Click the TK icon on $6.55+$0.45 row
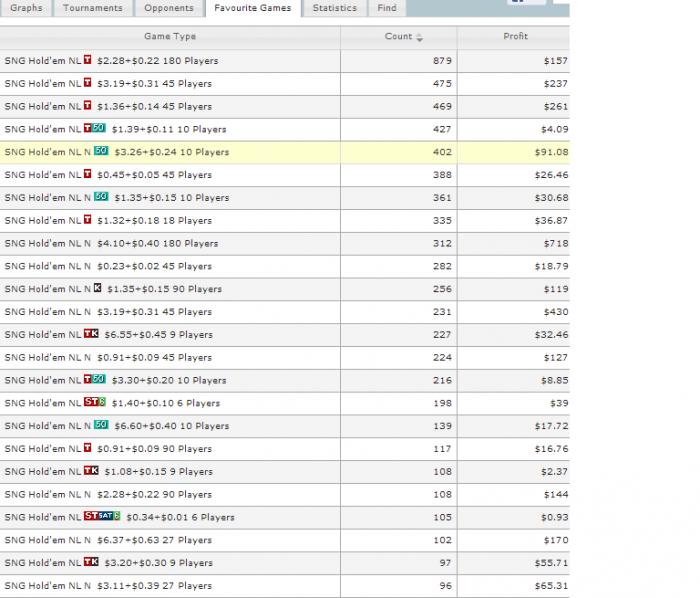This screenshot has height=598, width=700. click(x=92, y=333)
